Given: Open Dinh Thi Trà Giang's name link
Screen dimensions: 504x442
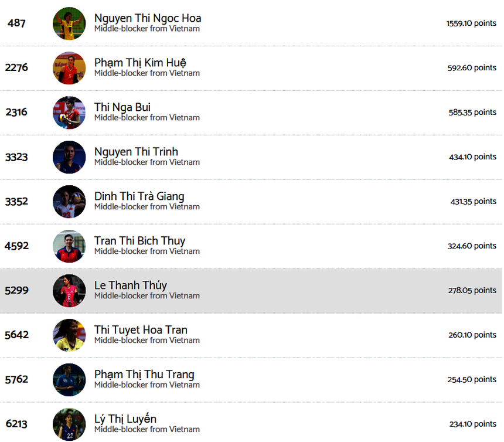Looking at the screenshot, I should click(x=139, y=196).
